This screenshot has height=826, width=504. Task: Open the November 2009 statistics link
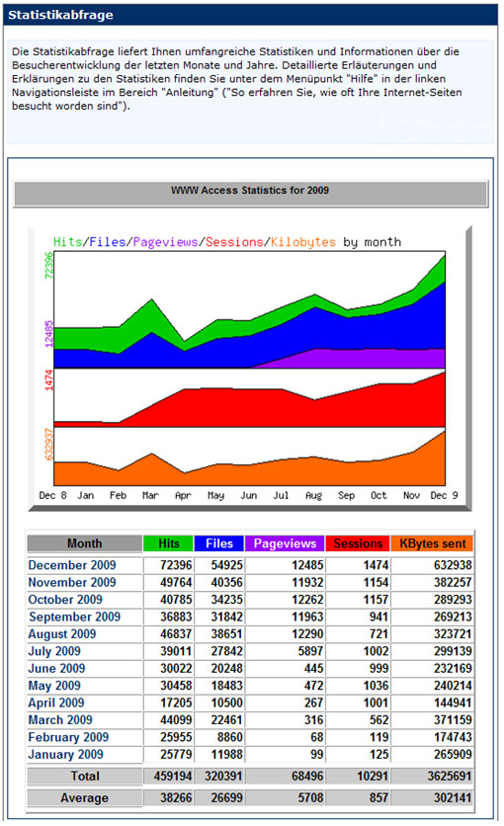[x=71, y=583]
